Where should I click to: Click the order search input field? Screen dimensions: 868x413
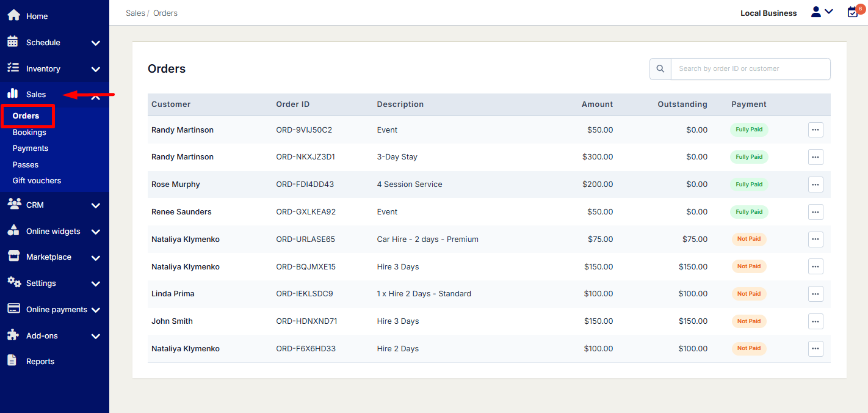750,69
